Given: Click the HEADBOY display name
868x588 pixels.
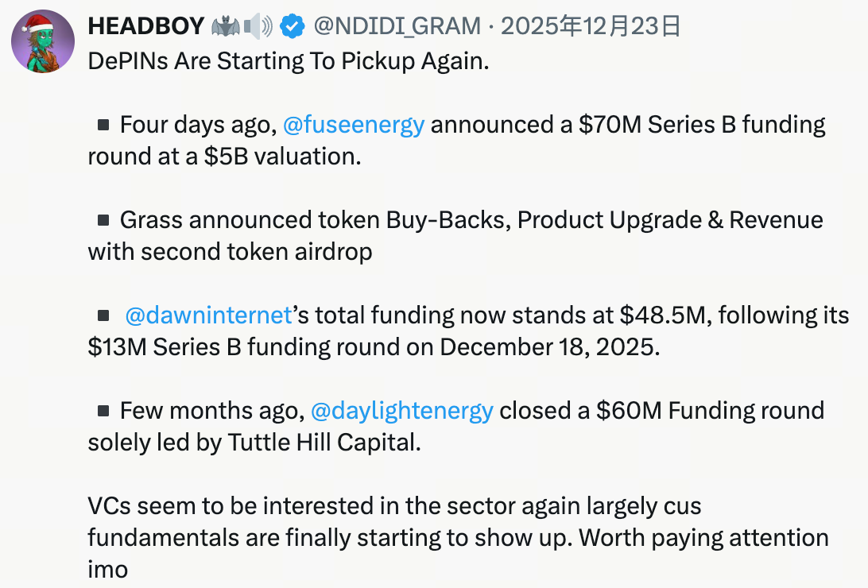Looking at the screenshot, I should pyautogui.click(x=145, y=27).
